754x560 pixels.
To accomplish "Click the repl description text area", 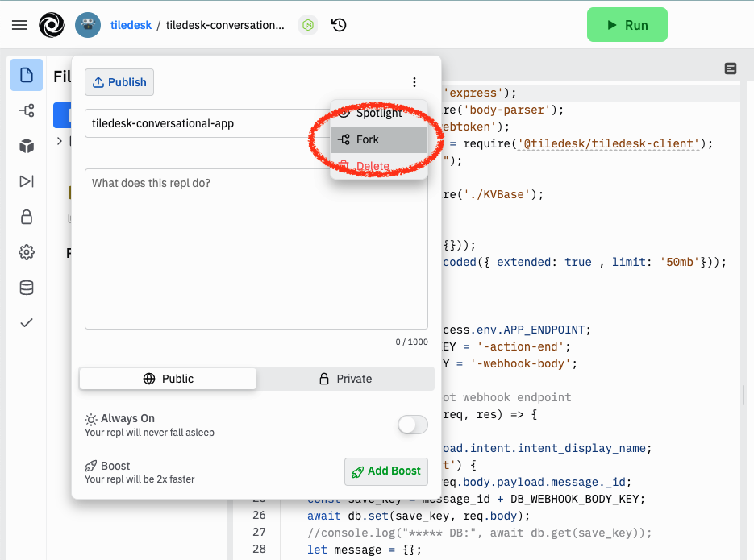I will (256, 248).
